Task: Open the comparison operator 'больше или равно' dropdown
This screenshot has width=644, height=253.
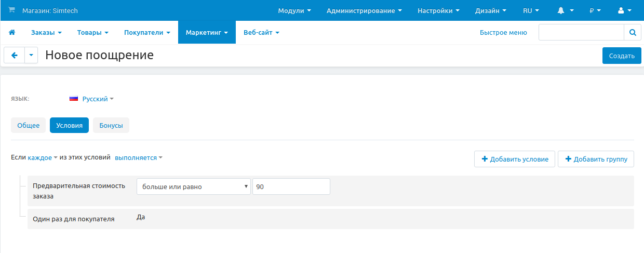Action: [193, 187]
